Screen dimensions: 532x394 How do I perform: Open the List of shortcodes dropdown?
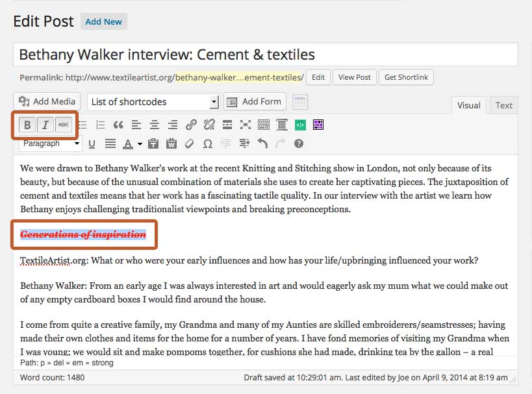pyautogui.click(x=153, y=102)
